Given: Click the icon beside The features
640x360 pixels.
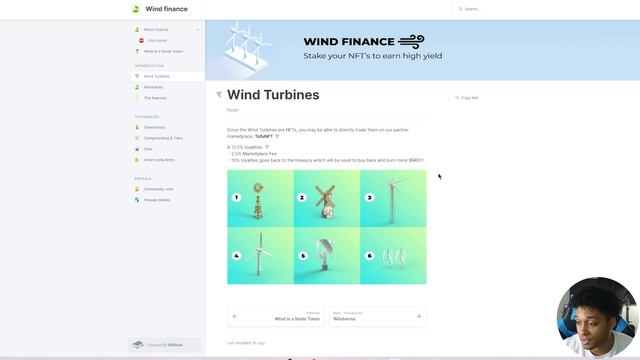Looking at the screenshot, I should 137,98.
